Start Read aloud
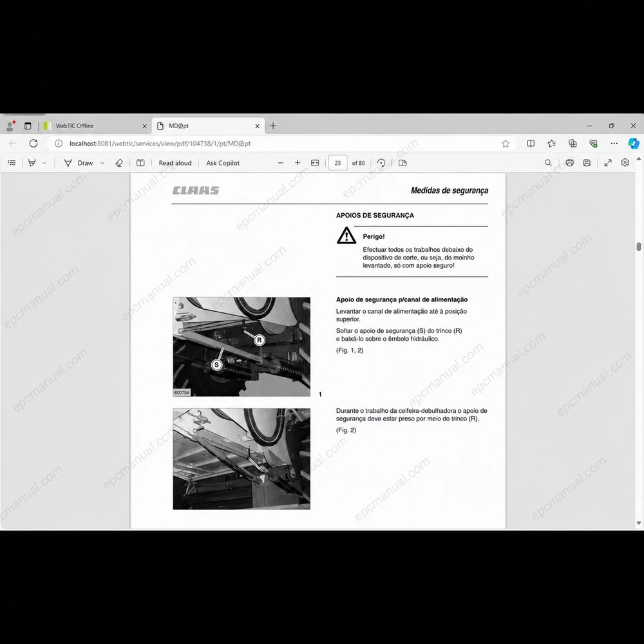The height and width of the screenshot is (644, 644). [x=175, y=163]
